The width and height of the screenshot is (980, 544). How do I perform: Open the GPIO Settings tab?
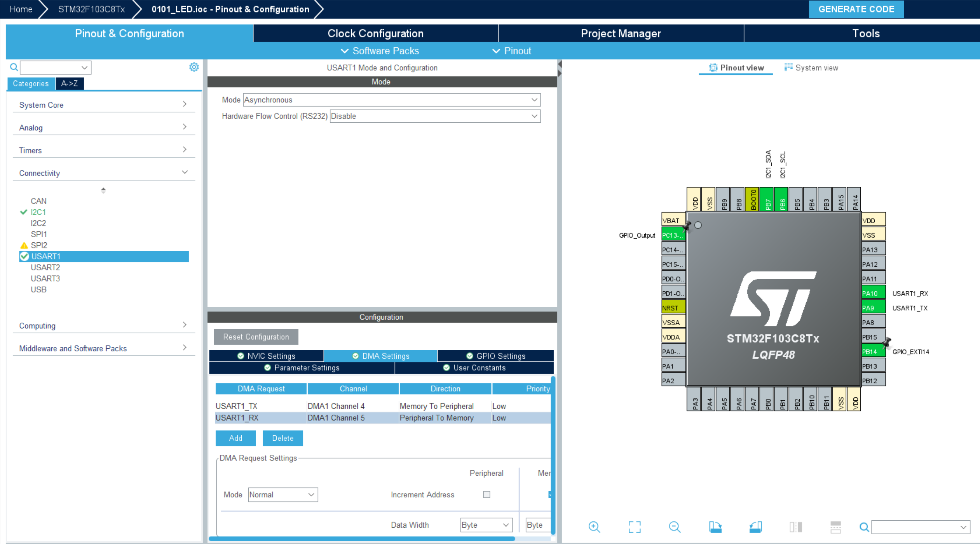pyautogui.click(x=495, y=356)
